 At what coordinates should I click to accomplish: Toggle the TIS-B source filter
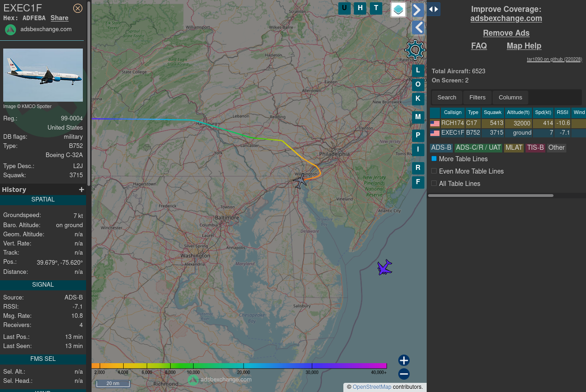[x=535, y=148]
